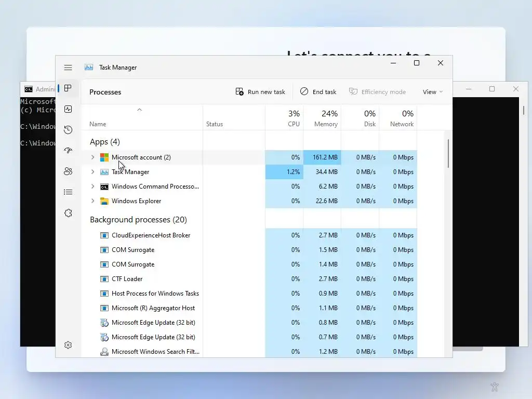Expand the Windows Explorer process group
This screenshot has height=399, width=532.
point(92,201)
